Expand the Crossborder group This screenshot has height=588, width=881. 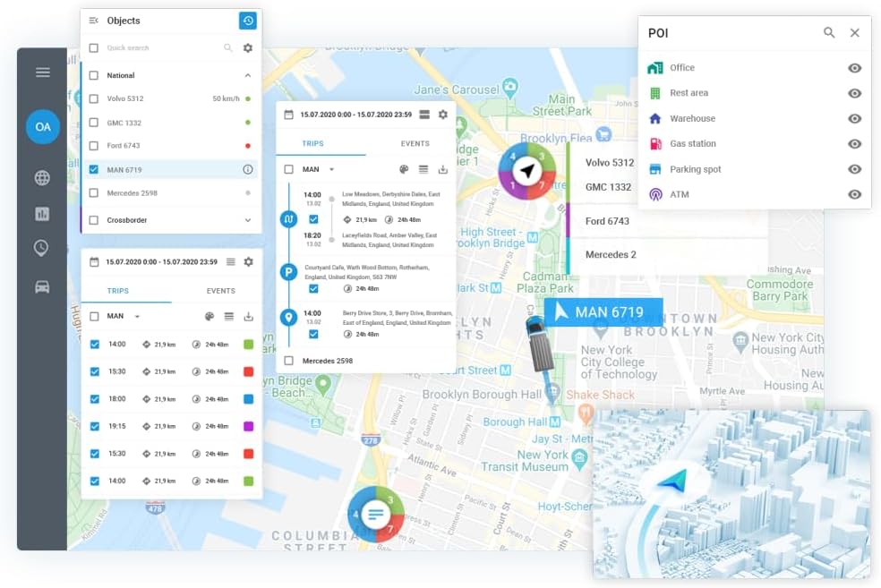pos(248,220)
